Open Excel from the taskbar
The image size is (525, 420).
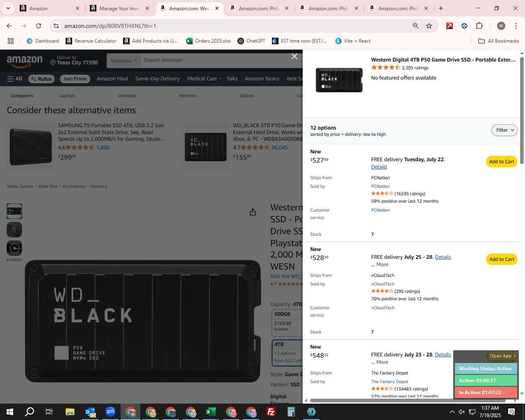click(x=211, y=412)
